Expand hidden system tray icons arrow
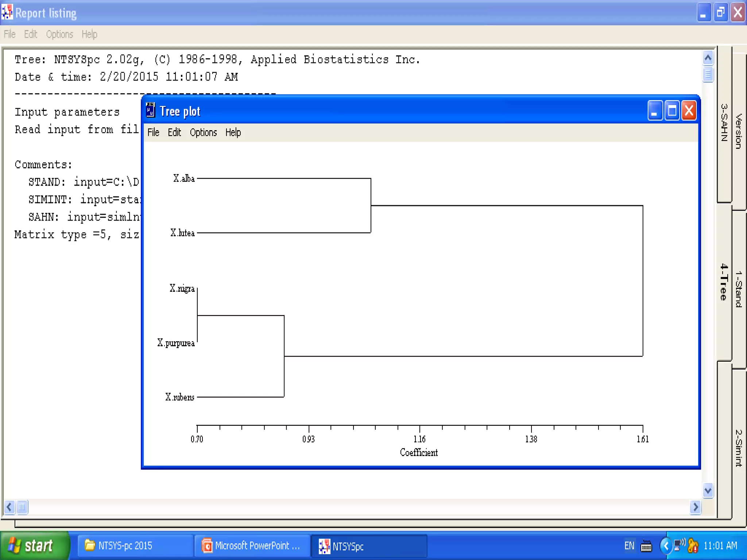747x560 pixels. coord(666,546)
